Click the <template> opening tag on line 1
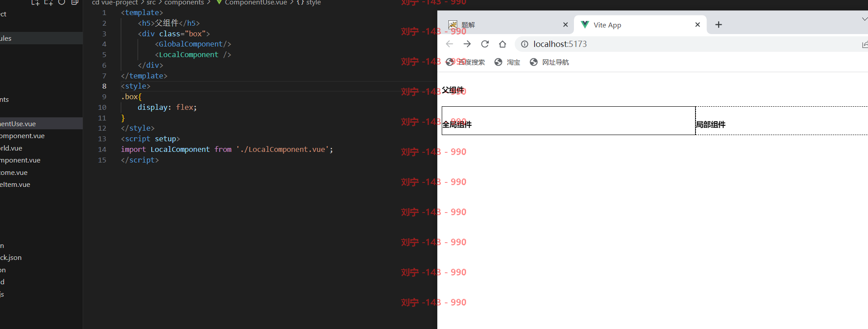868x329 pixels. coord(142,13)
